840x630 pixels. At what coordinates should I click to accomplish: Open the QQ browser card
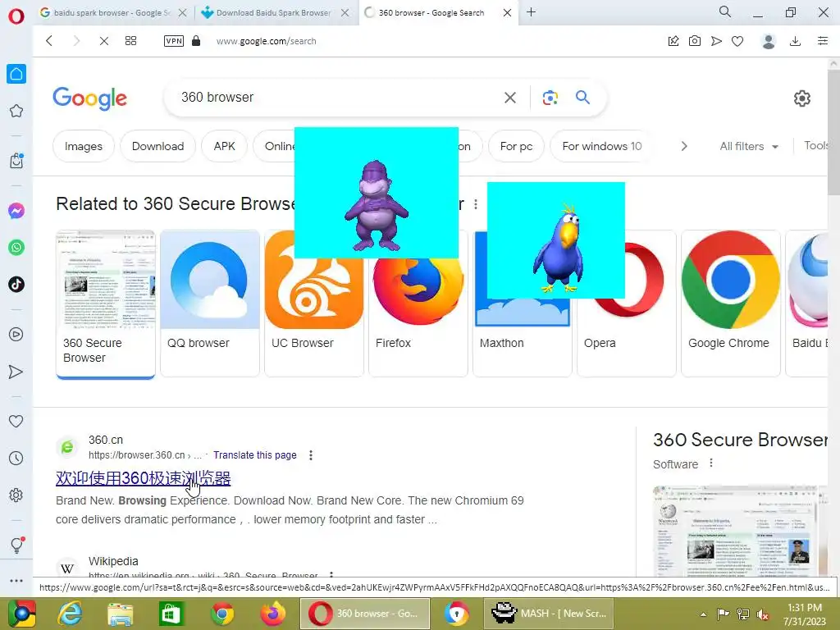click(x=210, y=304)
